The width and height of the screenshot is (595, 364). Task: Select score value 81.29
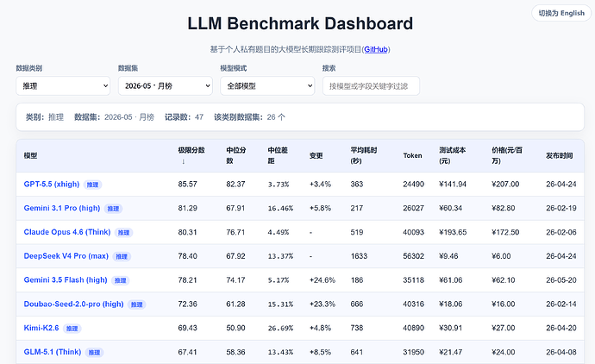coord(187,208)
